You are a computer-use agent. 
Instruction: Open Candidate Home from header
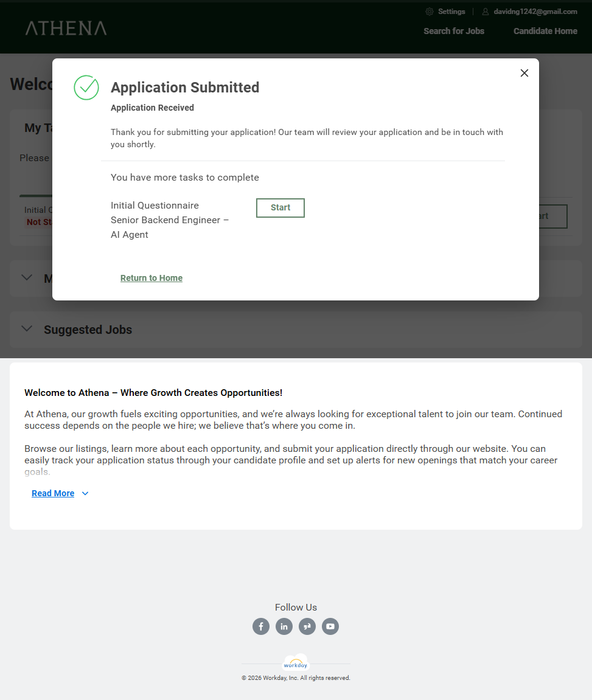[545, 31]
